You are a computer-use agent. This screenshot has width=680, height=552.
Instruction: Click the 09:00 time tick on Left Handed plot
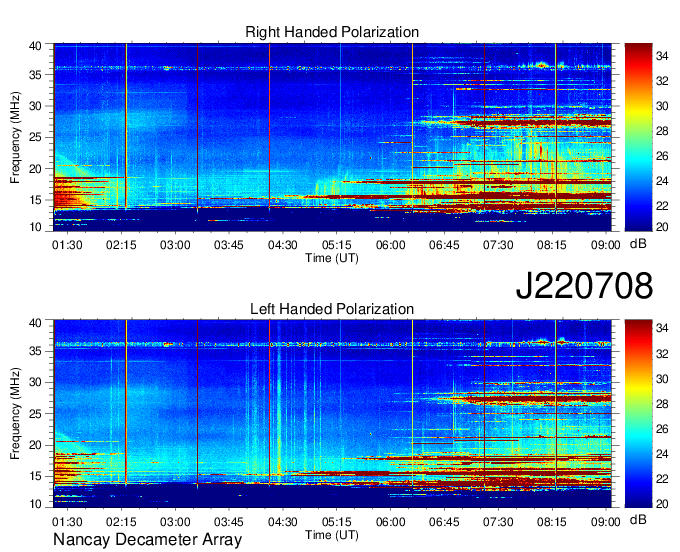click(605, 522)
